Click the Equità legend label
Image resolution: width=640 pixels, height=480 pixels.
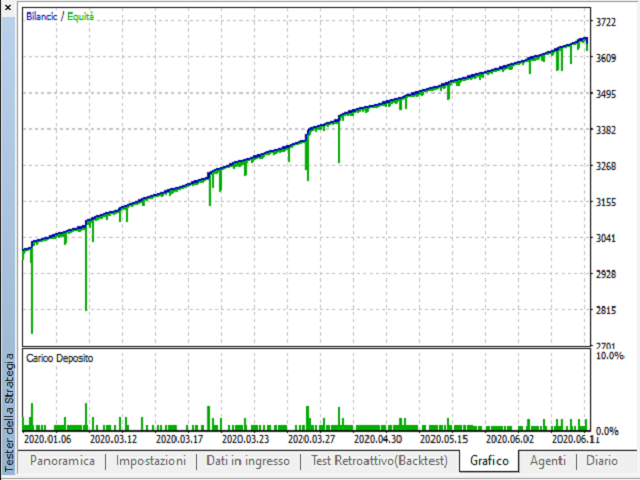click(80, 16)
